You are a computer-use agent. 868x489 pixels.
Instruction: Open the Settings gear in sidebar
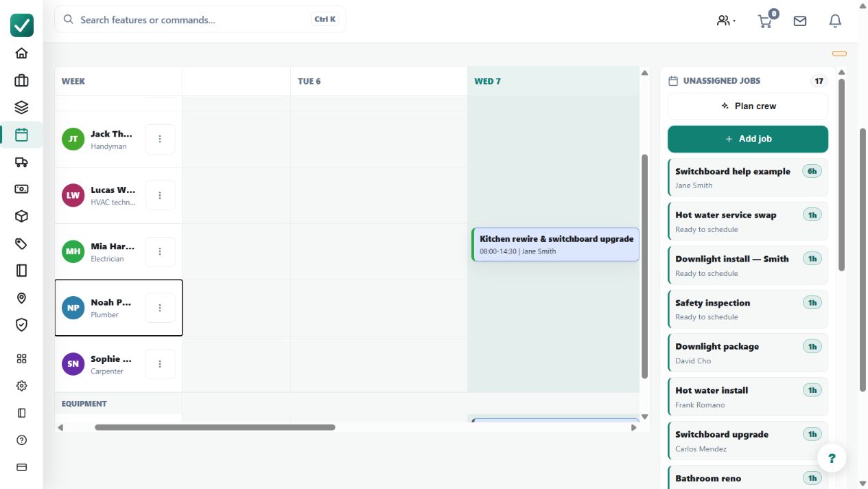tap(21, 386)
